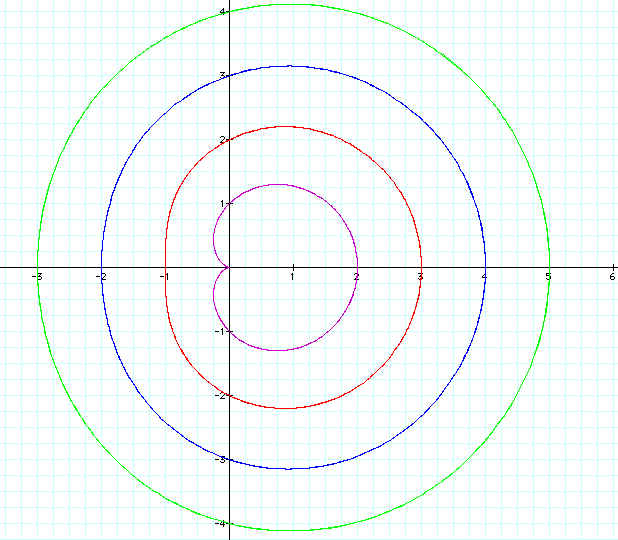618x540 pixels.
Task: Click the y-axis label -4
Action: [222, 523]
